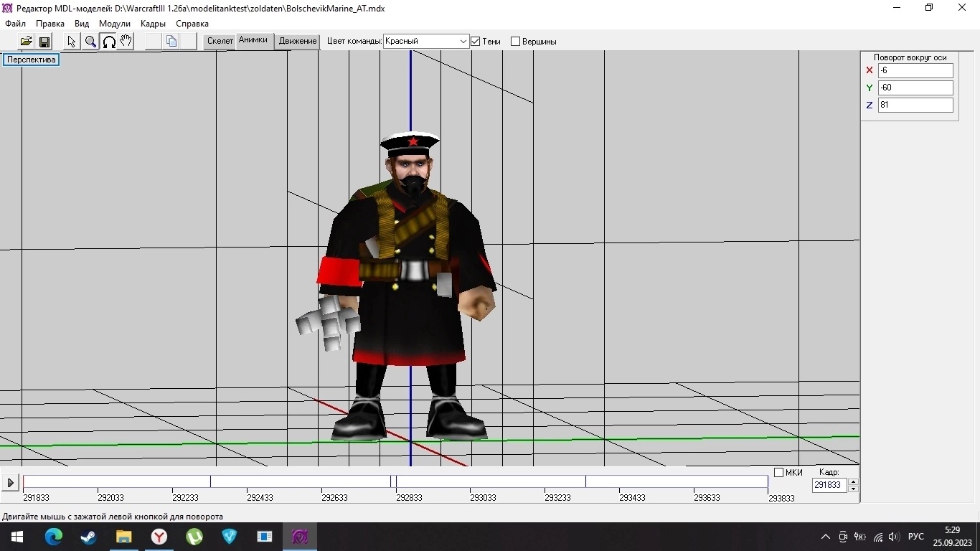This screenshot has height=551, width=980.
Task: Increase frame with the up stepper arrow
Action: (x=853, y=481)
